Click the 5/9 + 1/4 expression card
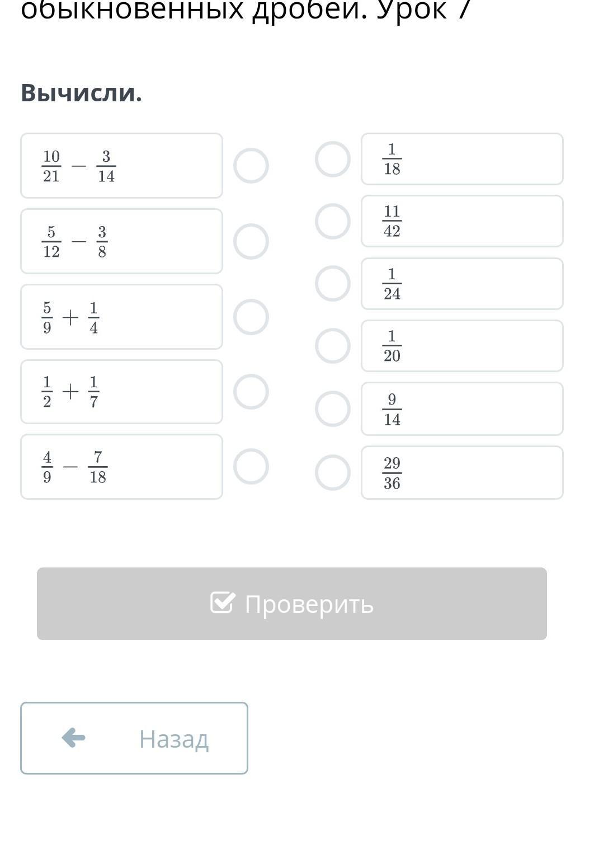This screenshot has width=594, height=868. tap(121, 317)
